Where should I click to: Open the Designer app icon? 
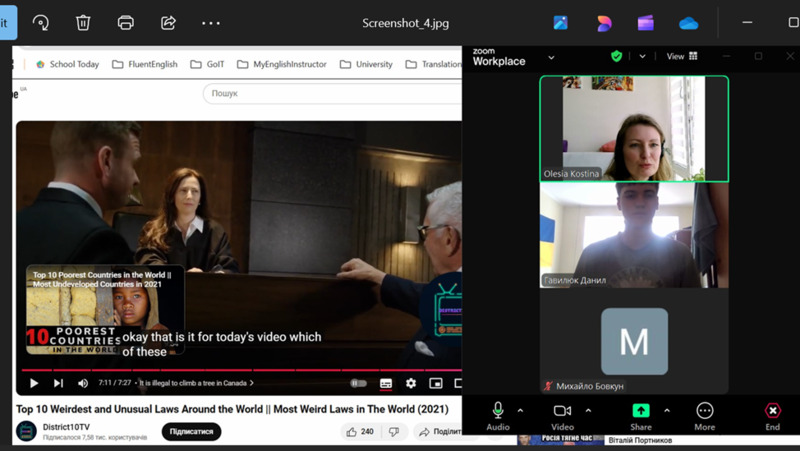(x=604, y=23)
